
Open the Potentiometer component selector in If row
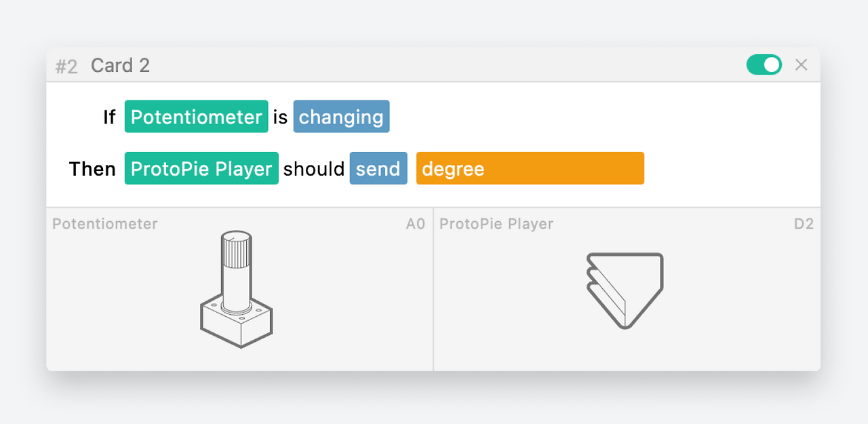[197, 117]
